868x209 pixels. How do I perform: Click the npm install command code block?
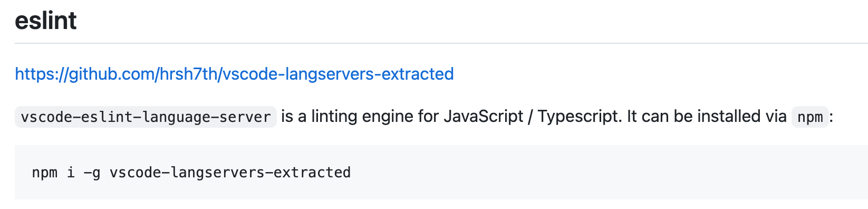click(441, 172)
